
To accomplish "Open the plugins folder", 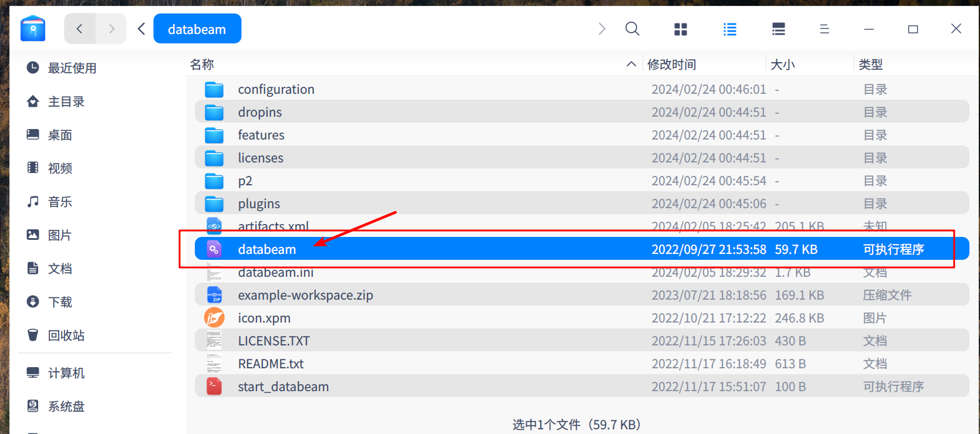I will point(259,204).
